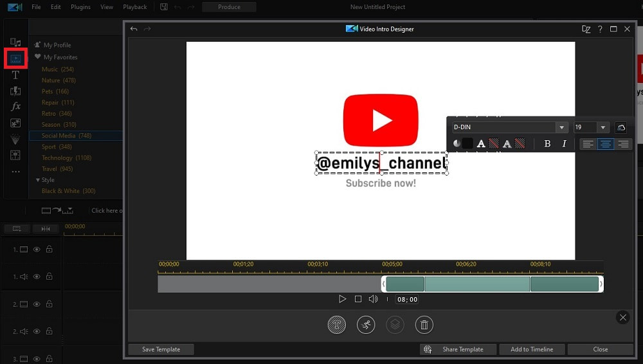Click the font face color A icon

481,143
